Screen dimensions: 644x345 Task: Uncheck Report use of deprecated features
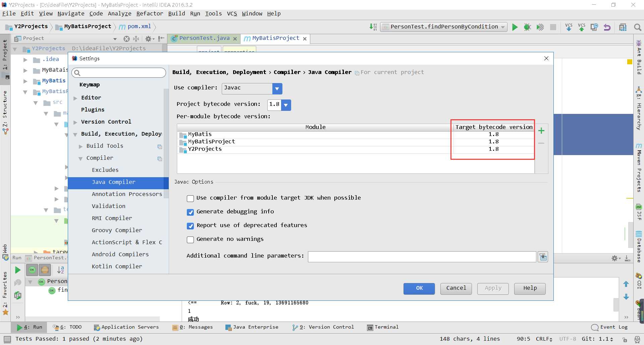pos(190,226)
